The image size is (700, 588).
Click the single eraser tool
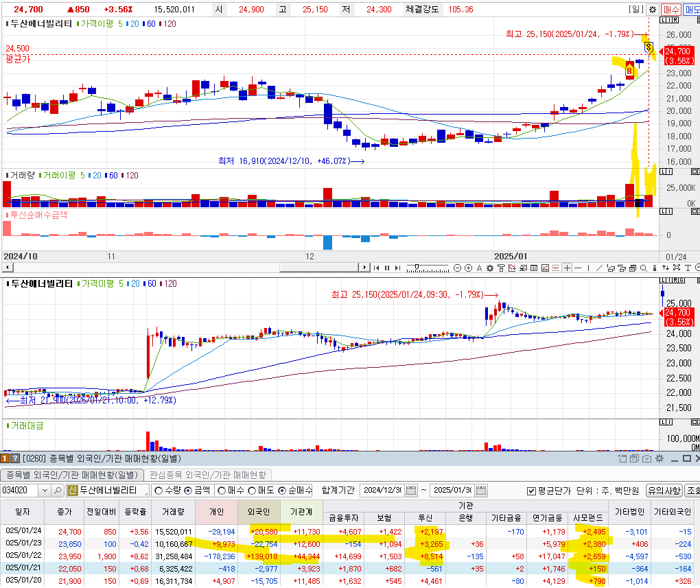pyautogui.click(x=610, y=268)
